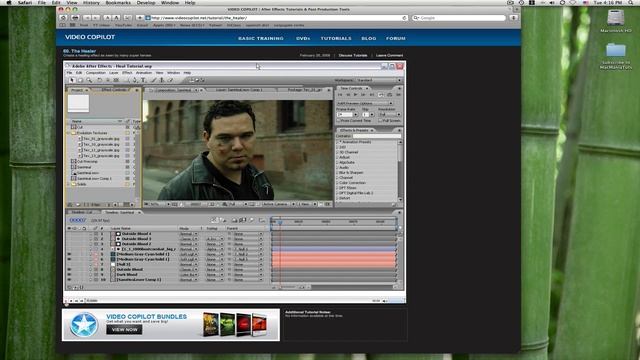Open the Animation menu in After Effects
This screenshot has width=640, height=360.
point(144,73)
